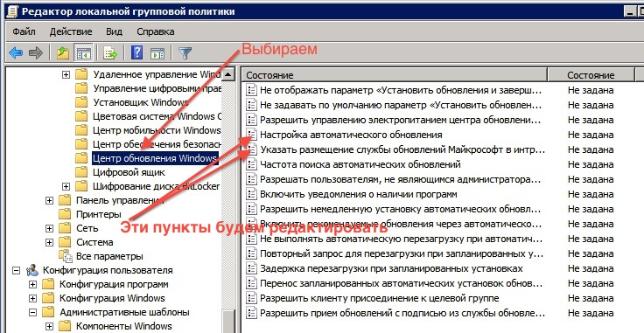
Task: Open the Действие menu
Action: pyautogui.click(x=71, y=31)
